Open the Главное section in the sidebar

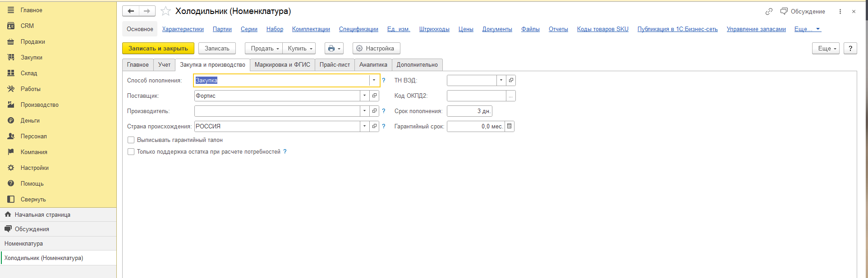(x=58, y=10)
